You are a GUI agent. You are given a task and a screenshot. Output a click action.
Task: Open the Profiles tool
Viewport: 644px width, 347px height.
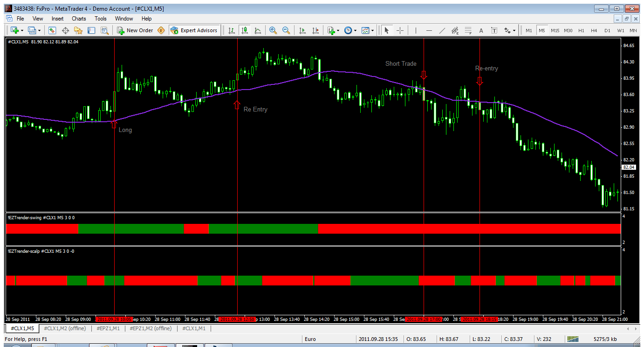tap(32, 30)
